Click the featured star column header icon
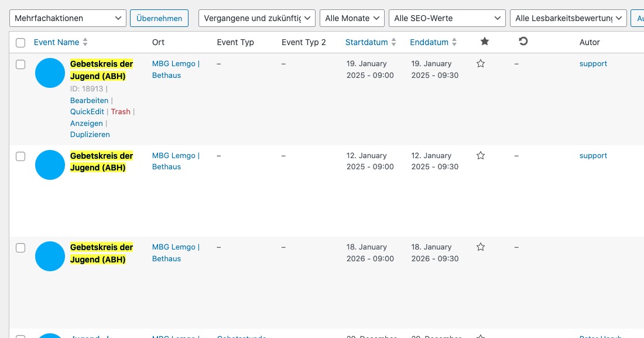Image resolution: width=644 pixels, height=338 pixels. pyautogui.click(x=485, y=42)
